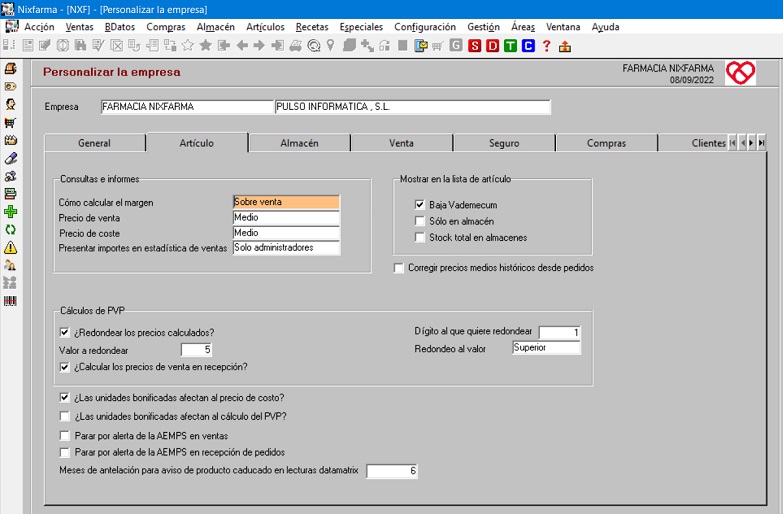Image resolution: width=783 pixels, height=514 pixels.
Task: Open the Configuración menu
Action: [425, 27]
